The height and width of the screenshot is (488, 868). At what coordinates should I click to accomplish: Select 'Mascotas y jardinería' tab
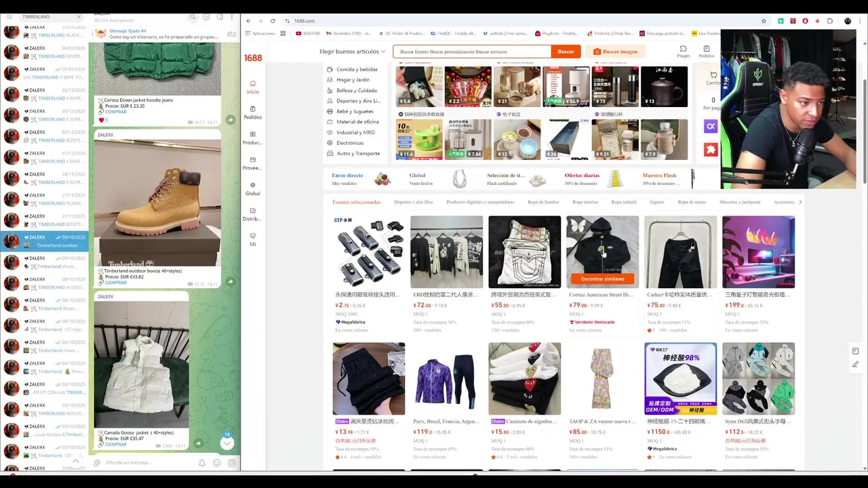[740, 202]
